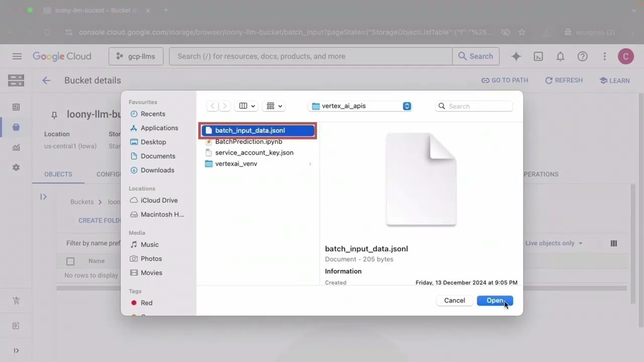Go back in the file dialog
This screenshot has width=644, height=362.
coord(213,106)
